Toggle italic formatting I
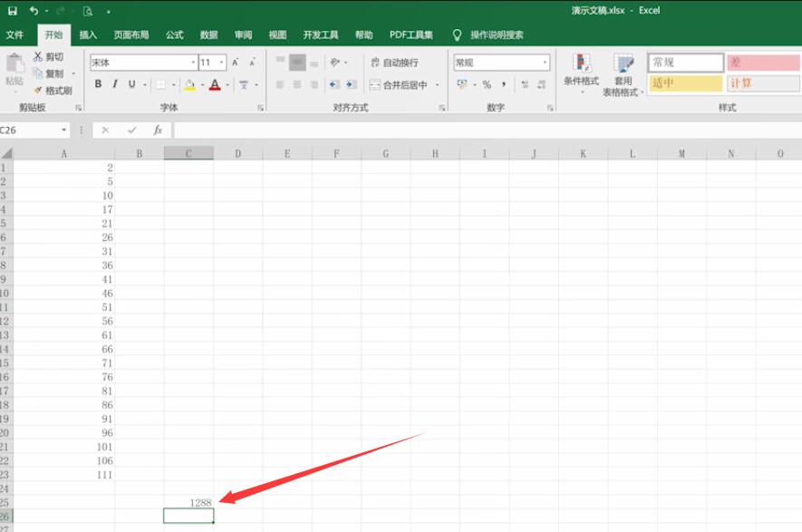802x532 pixels. click(x=115, y=84)
